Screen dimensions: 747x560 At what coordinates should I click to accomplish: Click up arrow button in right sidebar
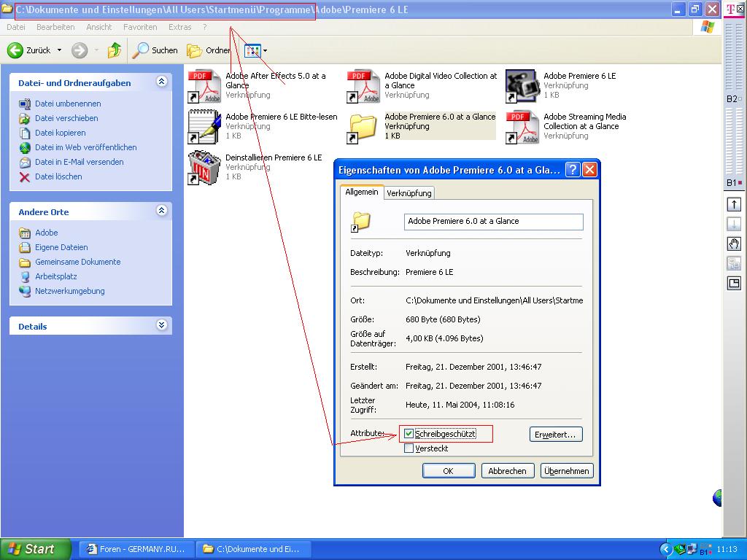(x=734, y=205)
